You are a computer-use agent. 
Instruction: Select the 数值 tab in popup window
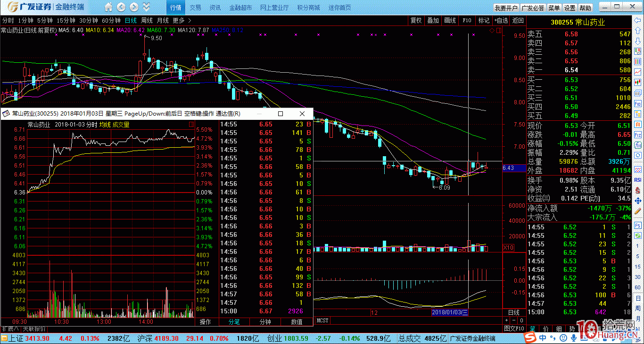[x=297, y=322]
